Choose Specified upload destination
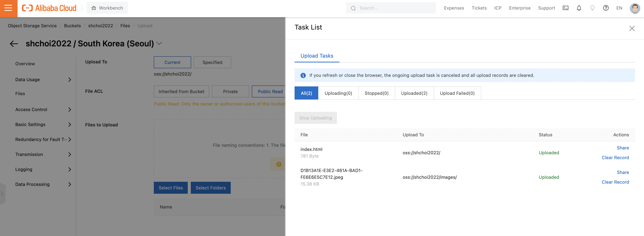644x236 pixels. tap(212, 62)
